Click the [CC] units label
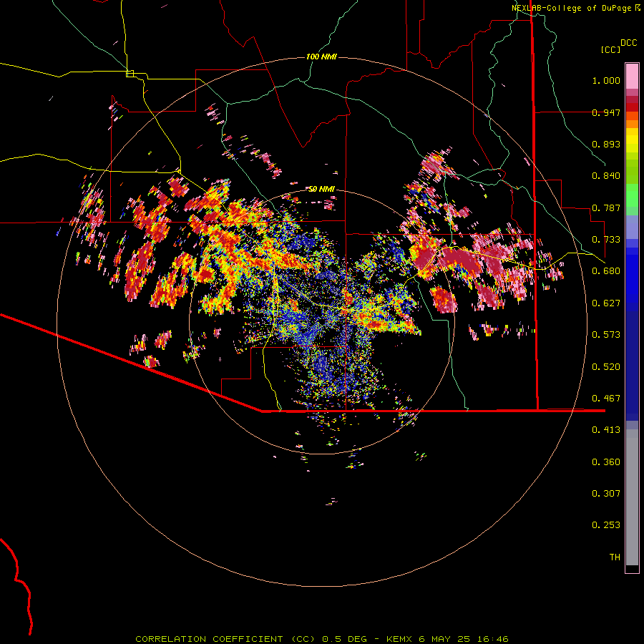 [610, 49]
